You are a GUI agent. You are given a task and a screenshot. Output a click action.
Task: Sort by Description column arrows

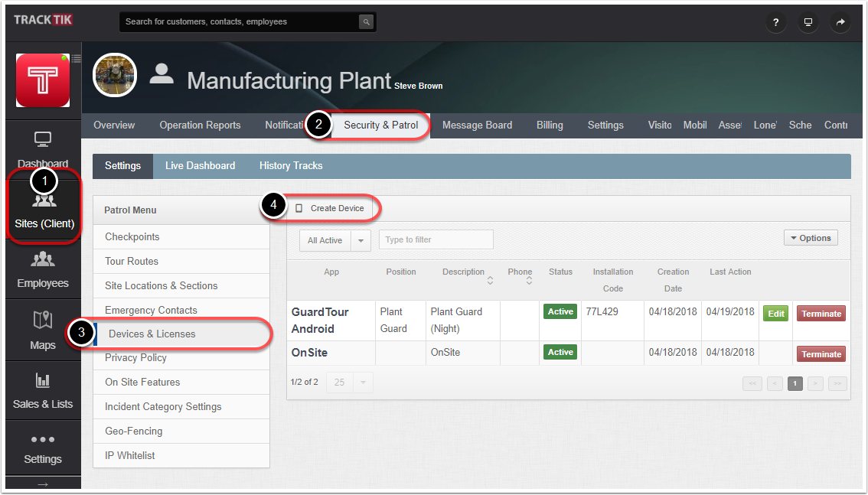point(490,281)
